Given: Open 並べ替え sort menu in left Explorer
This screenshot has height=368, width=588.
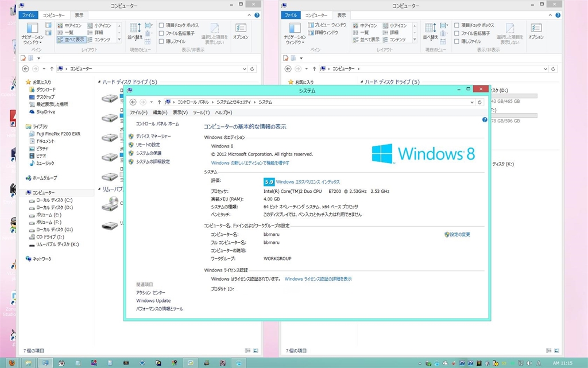Looking at the screenshot, I should pyautogui.click(x=135, y=32).
